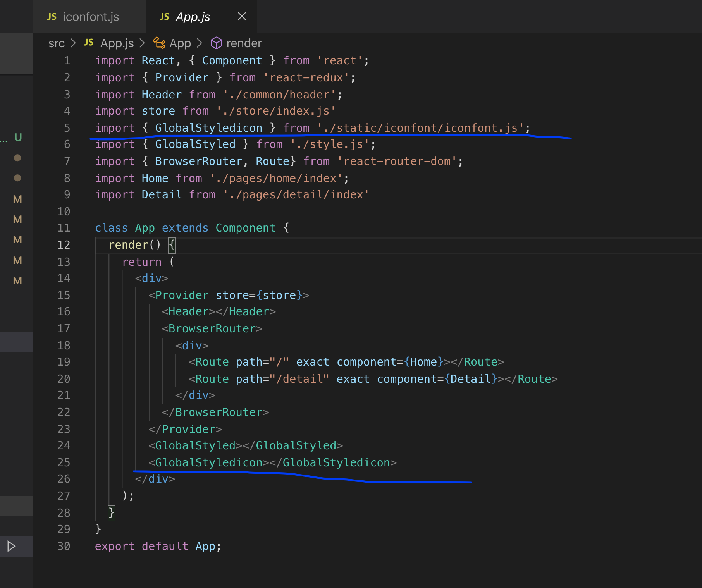Open the src breadcrumb folder
Screen dimensions: 702x588
tap(56, 43)
